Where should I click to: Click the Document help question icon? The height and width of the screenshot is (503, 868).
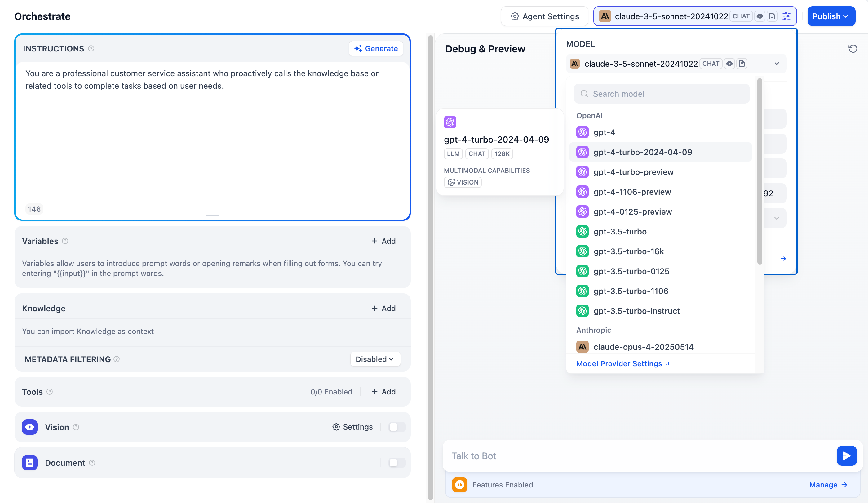tap(92, 463)
